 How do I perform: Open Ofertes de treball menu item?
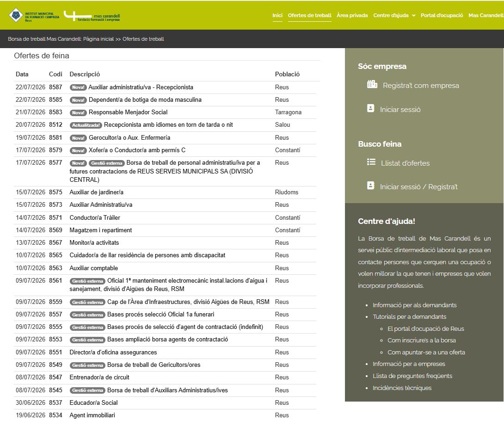309,15
